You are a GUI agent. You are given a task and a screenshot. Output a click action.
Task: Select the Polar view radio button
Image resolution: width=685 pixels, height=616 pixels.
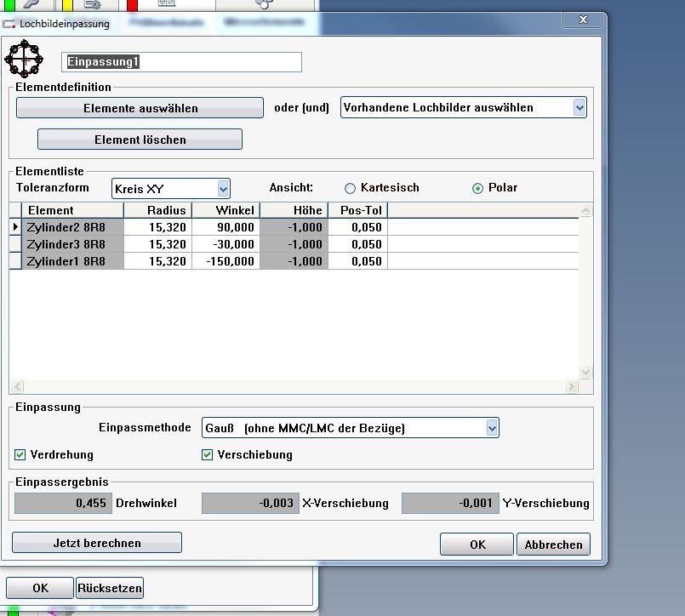point(477,188)
